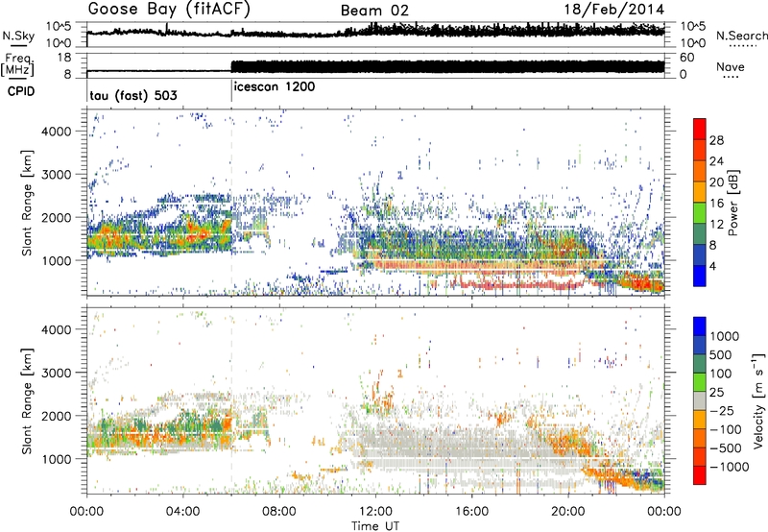Click the '20:00' time axis tick label
This screenshot has width=768, height=532.
click(x=568, y=512)
